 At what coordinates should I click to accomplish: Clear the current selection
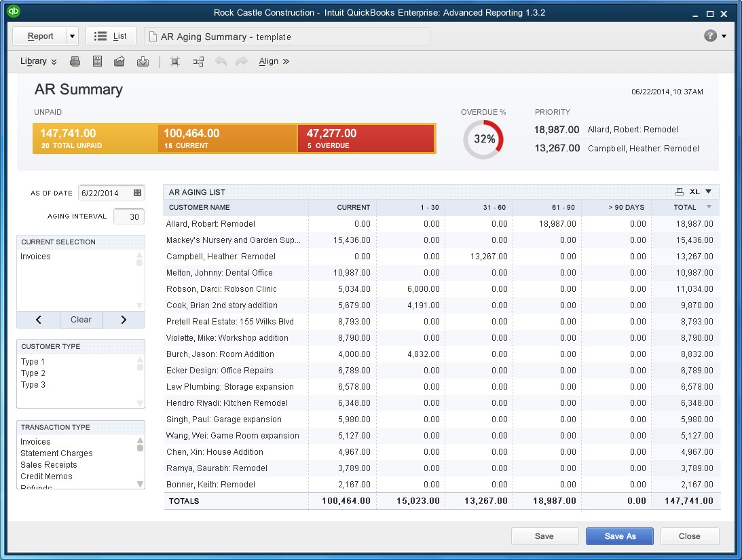tap(81, 320)
